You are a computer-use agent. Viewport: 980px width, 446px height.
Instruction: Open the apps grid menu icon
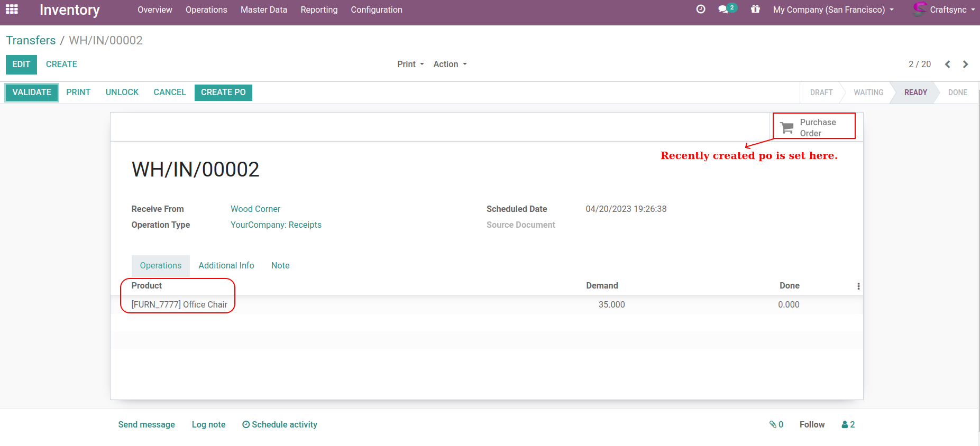pos(12,10)
